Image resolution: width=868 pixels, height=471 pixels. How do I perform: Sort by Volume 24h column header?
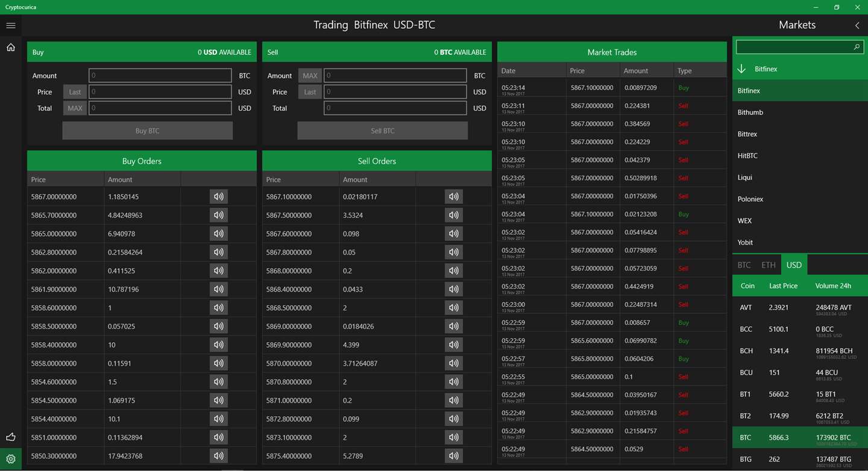point(833,285)
